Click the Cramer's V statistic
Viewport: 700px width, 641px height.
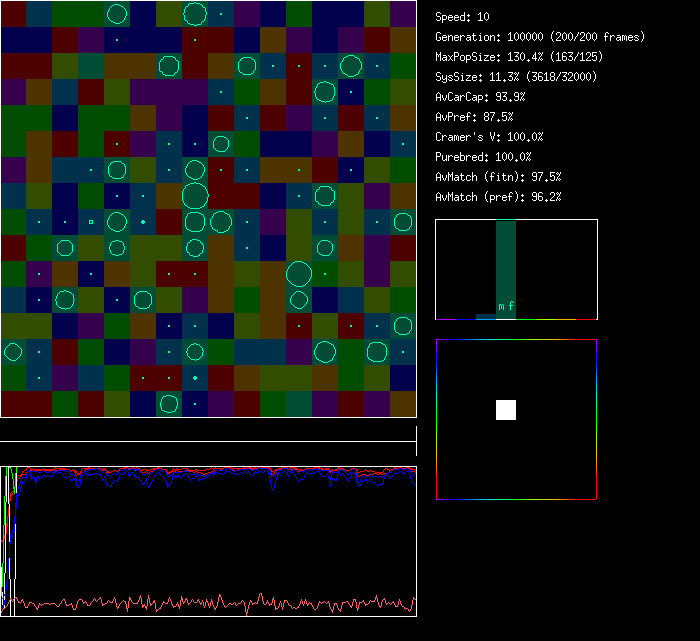click(x=489, y=137)
